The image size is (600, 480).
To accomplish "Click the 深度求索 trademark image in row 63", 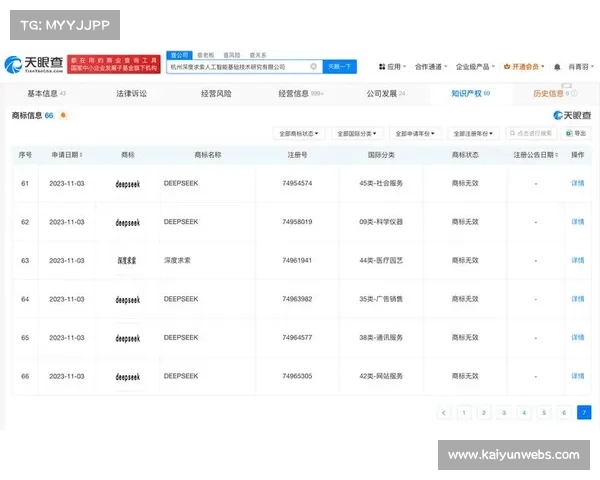I will point(128,260).
